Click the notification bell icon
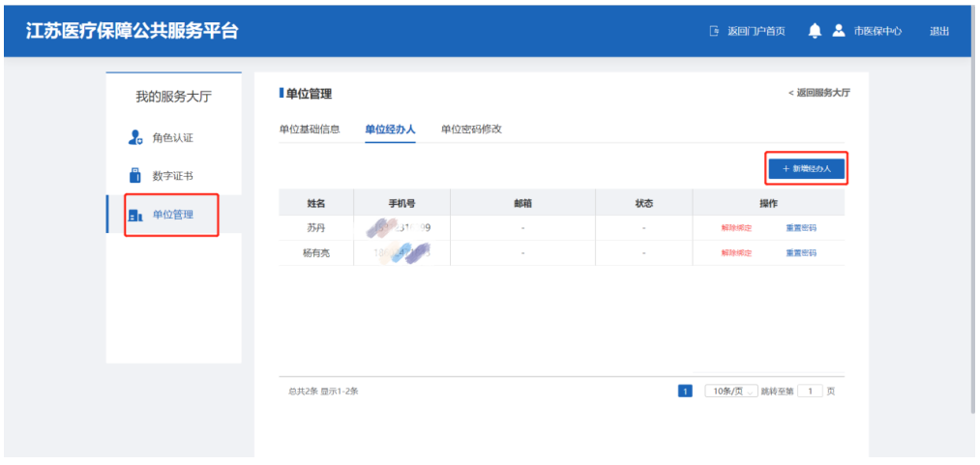 (815, 31)
